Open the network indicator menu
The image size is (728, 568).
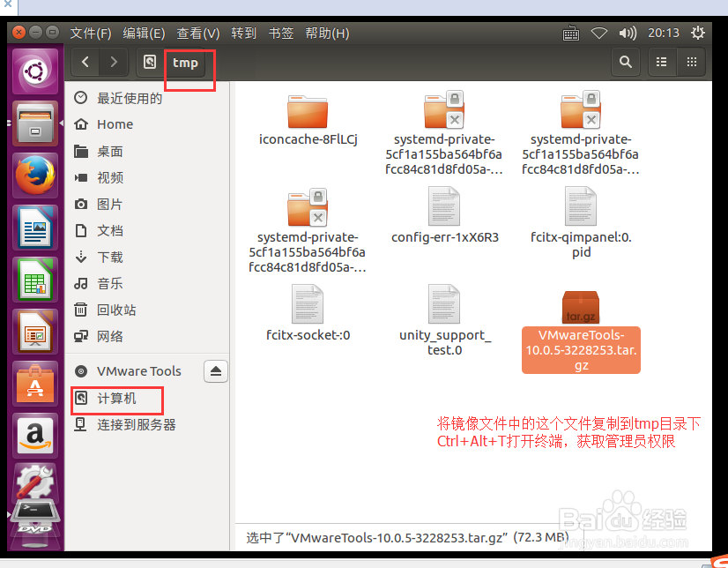pyautogui.click(x=599, y=33)
